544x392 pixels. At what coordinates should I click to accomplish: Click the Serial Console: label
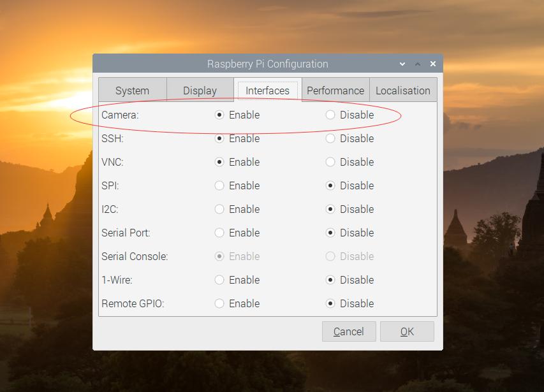tap(135, 256)
